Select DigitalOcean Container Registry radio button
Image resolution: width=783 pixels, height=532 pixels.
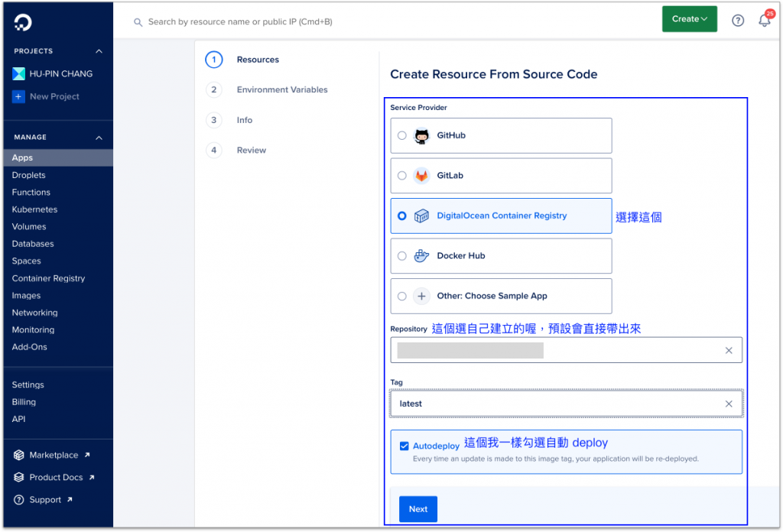point(402,216)
